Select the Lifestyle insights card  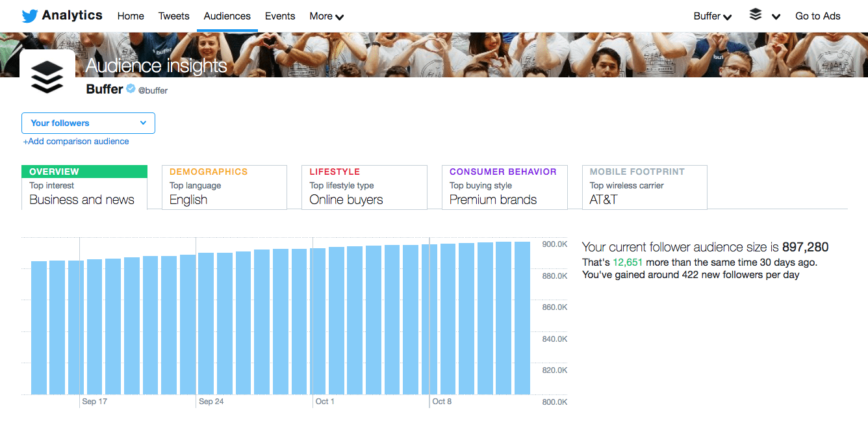(x=364, y=187)
